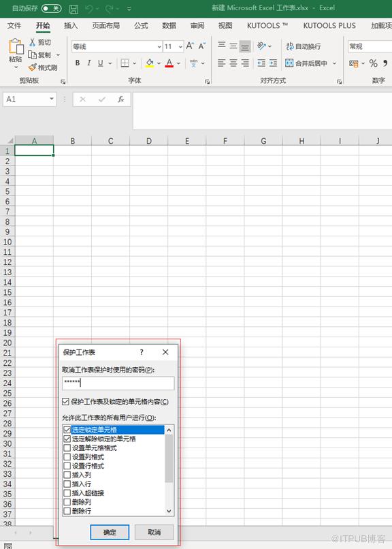Open the font color dropdown arrow
Viewport: 392px width, 549px height.
(x=178, y=63)
